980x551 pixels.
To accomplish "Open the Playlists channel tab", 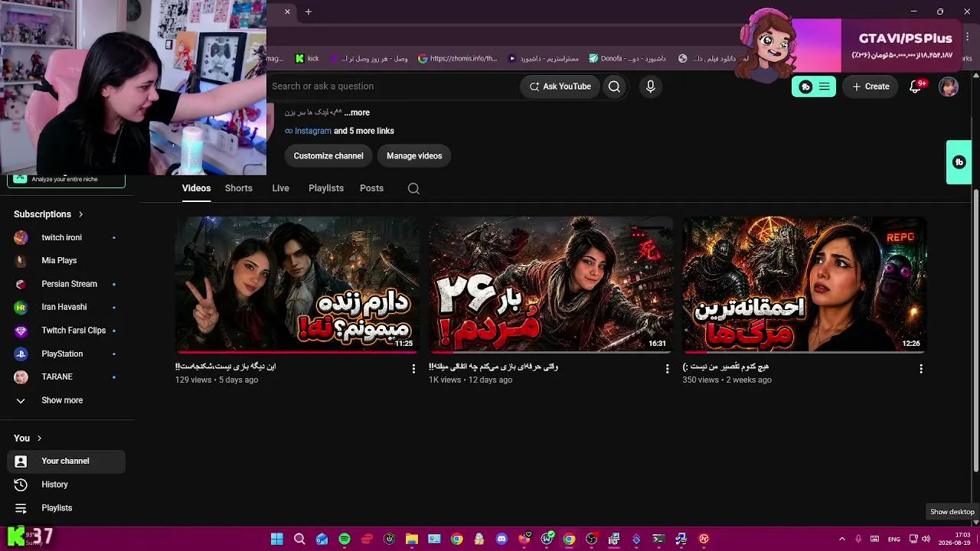I will (326, 188).
